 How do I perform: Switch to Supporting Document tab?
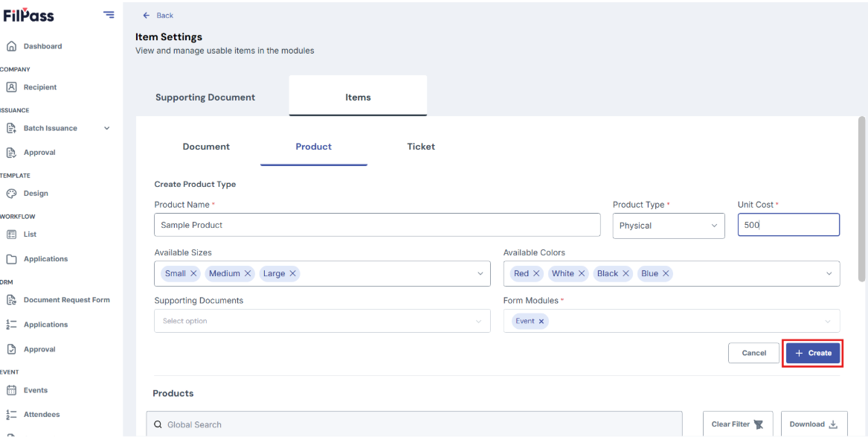coord(205,98)
